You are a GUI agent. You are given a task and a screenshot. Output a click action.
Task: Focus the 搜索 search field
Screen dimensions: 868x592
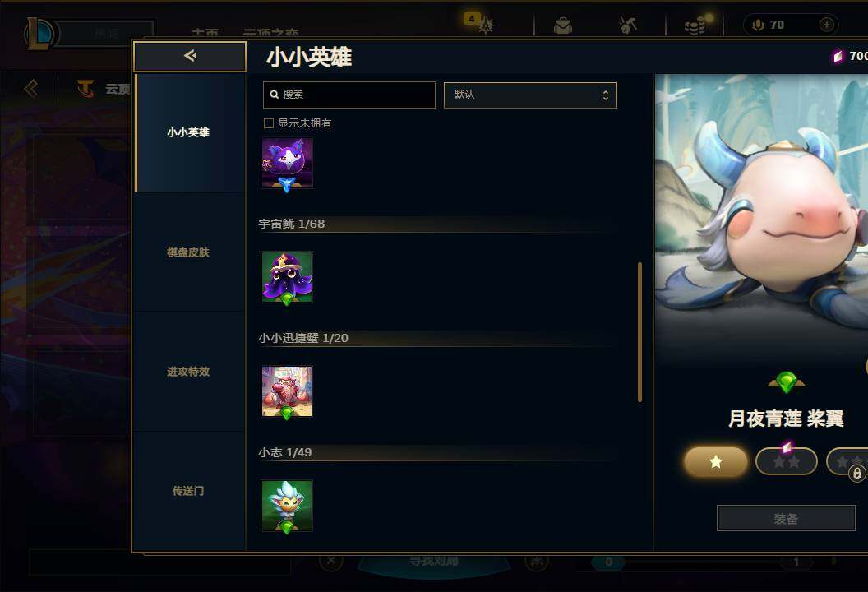[349, 95]
